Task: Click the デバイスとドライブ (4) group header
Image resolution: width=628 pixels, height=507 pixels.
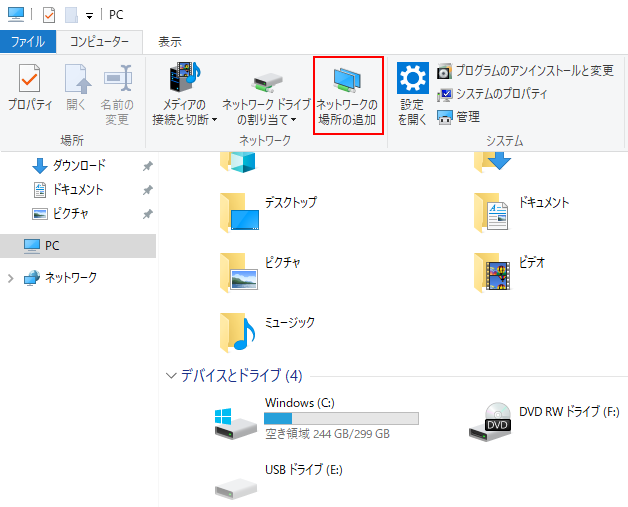Action: [x=242, y=376]
